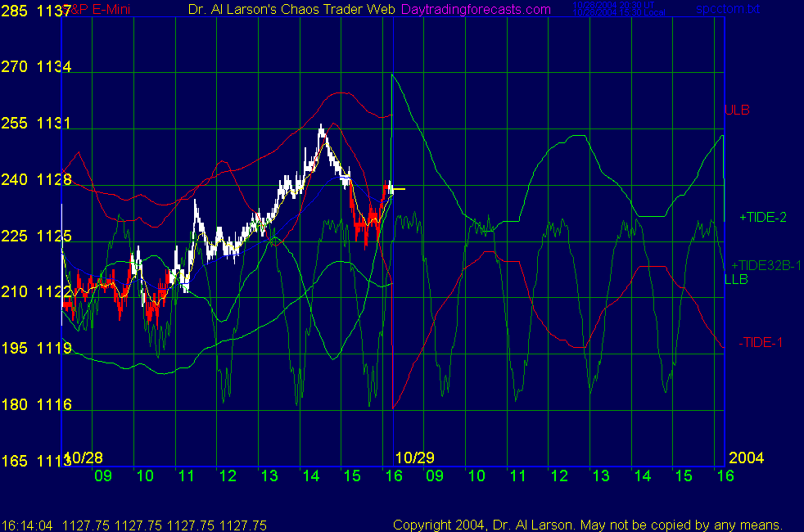Click the 180 left scale value

[x=14, y=405]
